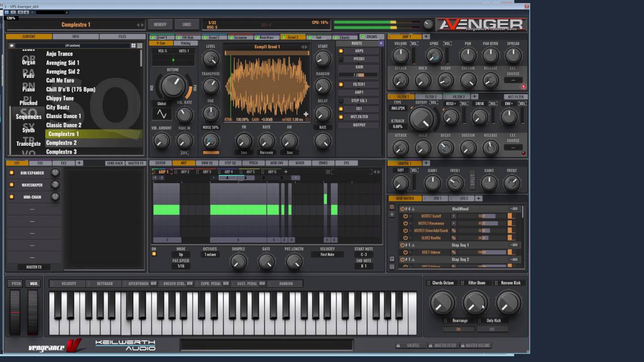Switch to the INFO tab
The image size is (644, 362).
pos(75,37)
